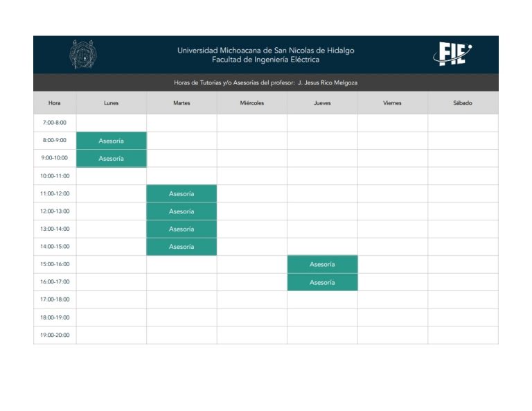Click the Jueves 16:00-17:00 Asesoría cell
Screen dimensions: 532x411
(x=322, y=282)
